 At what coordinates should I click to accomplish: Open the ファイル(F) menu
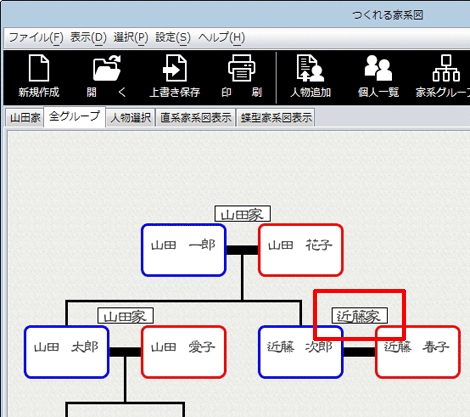click(36, 37)
